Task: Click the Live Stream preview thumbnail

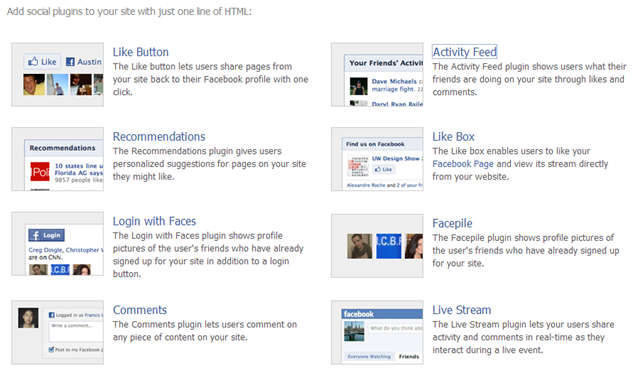Action: point(377,332)
